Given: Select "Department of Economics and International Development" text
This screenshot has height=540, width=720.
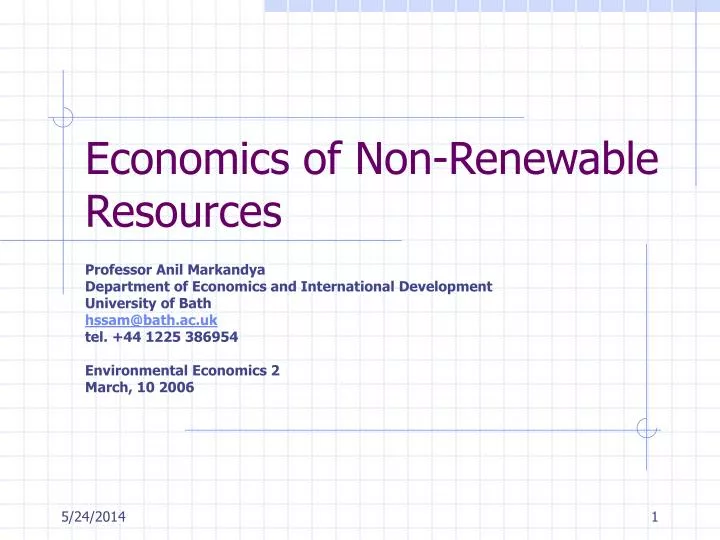Looking at the screenshot, I should [288, 287].
